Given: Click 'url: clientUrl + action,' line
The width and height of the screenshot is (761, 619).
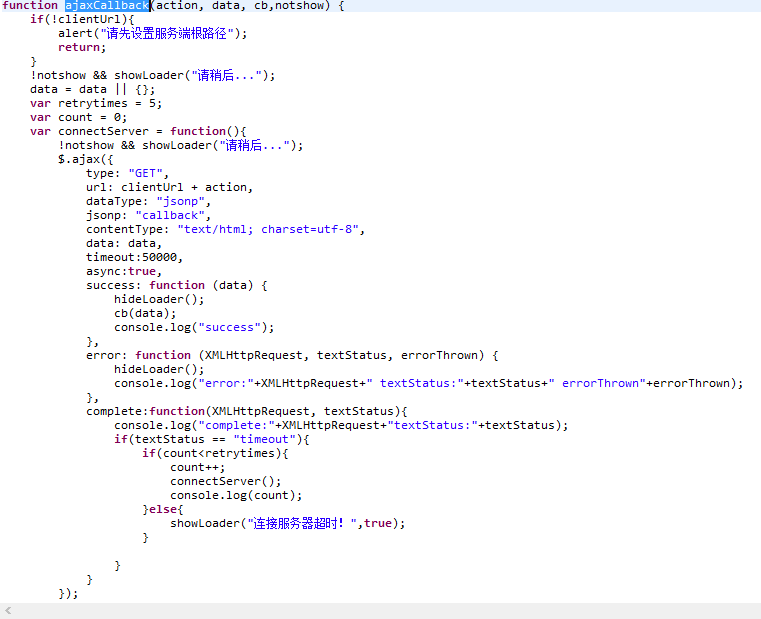Looking at the screenshot, I should [169, 187].
